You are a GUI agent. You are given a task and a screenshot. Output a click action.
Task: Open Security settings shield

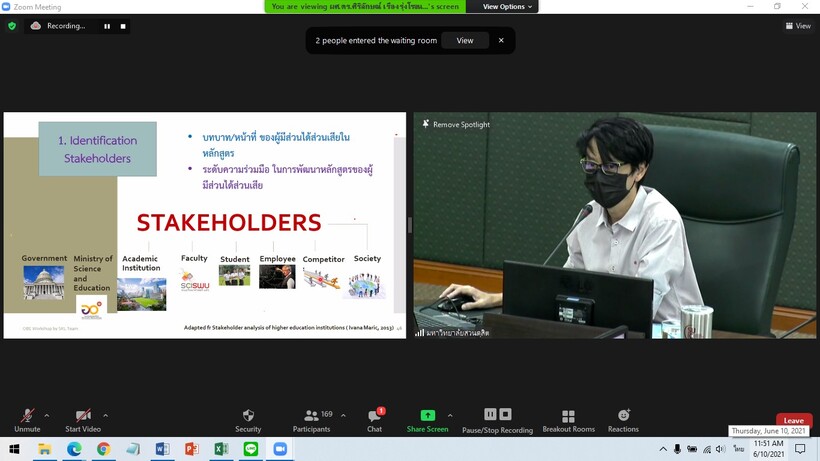[248, 420]
